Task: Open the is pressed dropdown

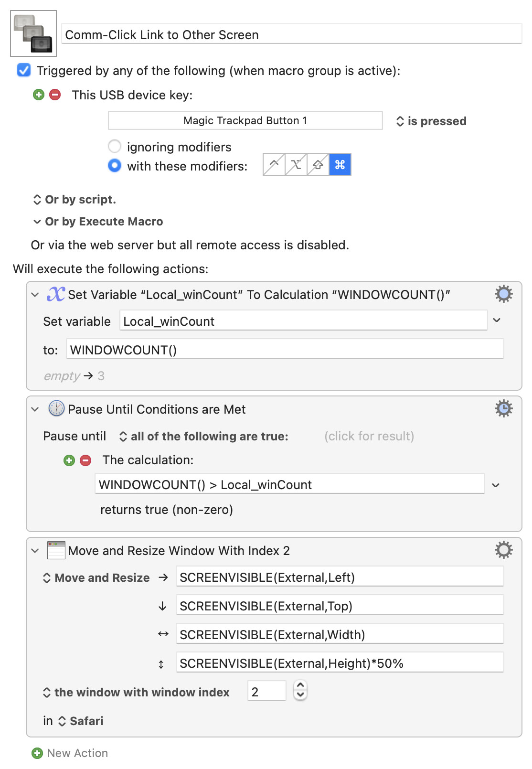Action: 431,121
